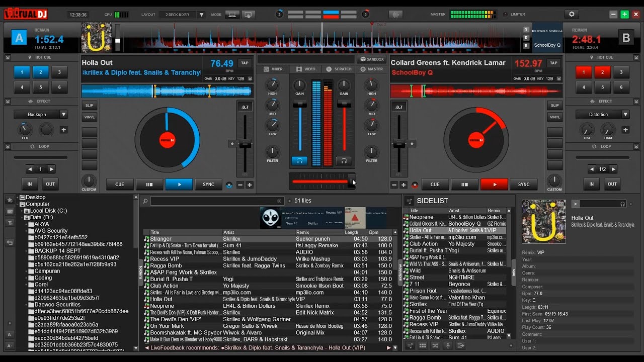Click deck A pitch plus button
Screen dimensions: 644x362
[249, 185]
